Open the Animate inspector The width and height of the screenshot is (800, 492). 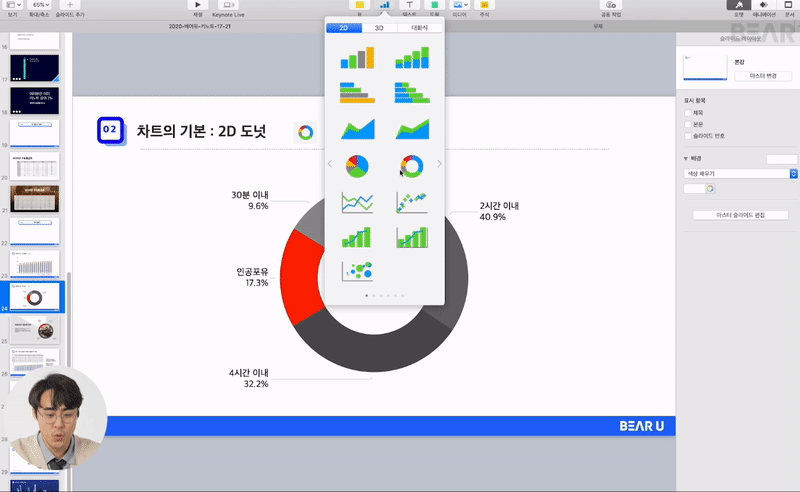tap(763, 5)
